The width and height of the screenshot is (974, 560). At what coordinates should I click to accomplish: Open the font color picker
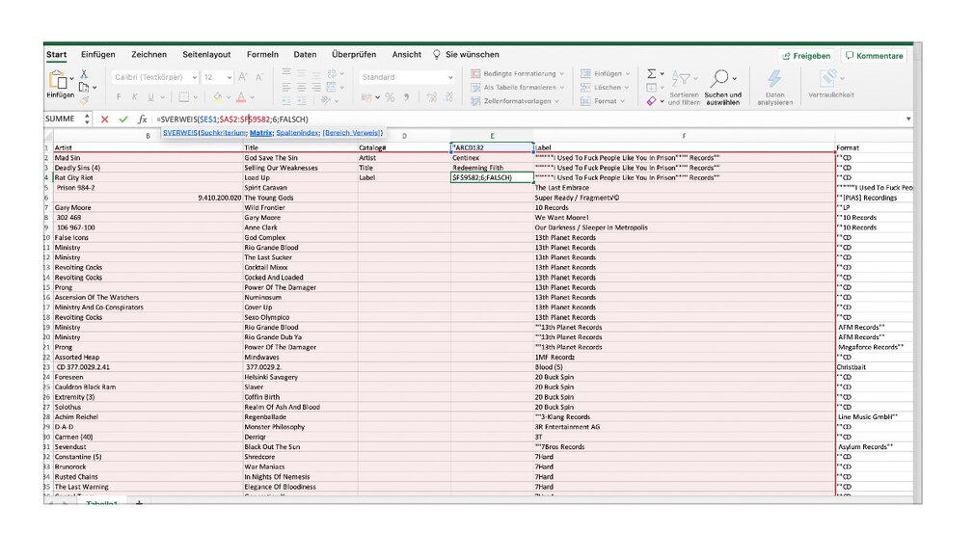pyautogui.click(x=240, y=97)
